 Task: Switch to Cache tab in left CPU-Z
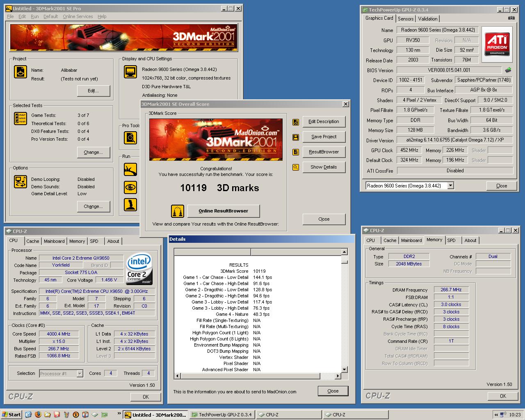(x=33, y=241)
